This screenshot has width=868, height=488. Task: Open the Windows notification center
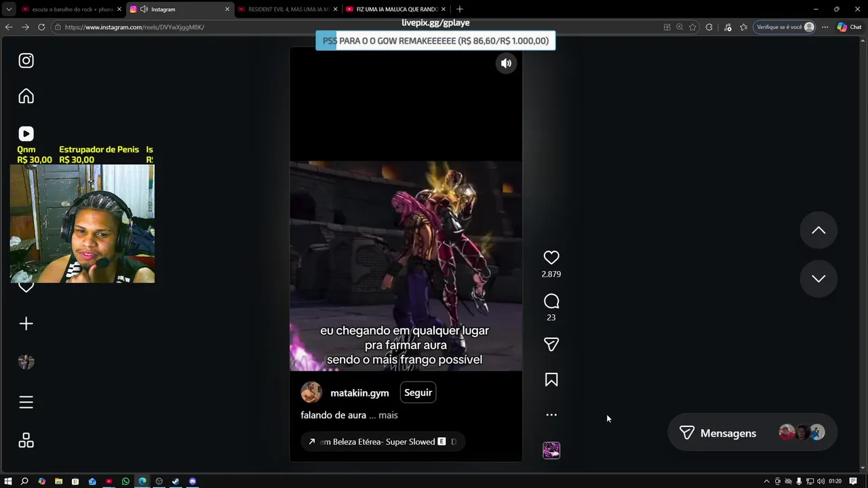(x=853, y=481)
